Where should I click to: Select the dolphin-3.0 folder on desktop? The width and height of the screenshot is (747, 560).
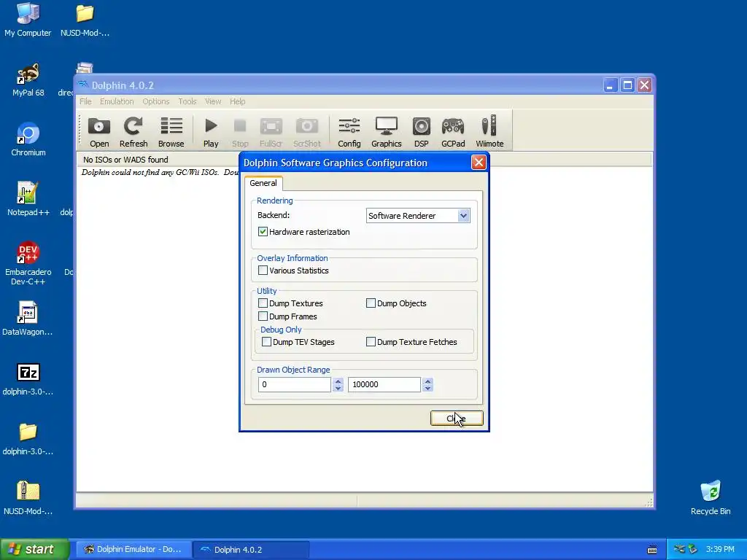tap(28, 438)
